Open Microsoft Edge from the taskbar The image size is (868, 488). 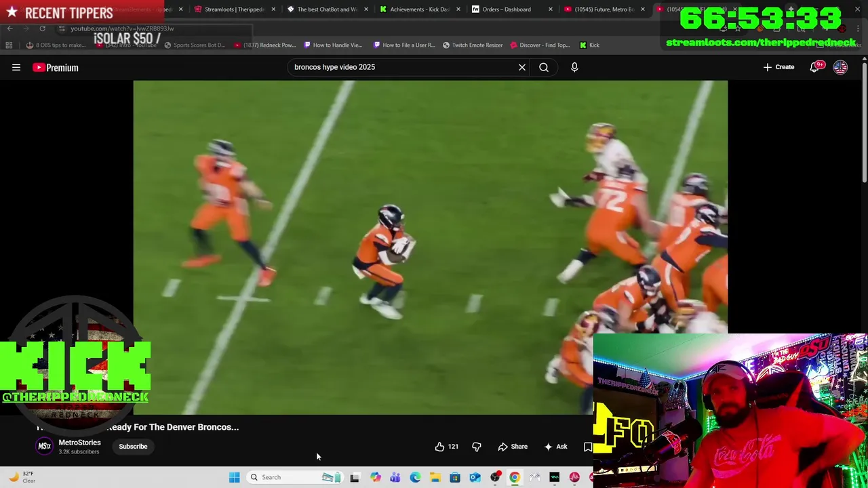point(415,477)
